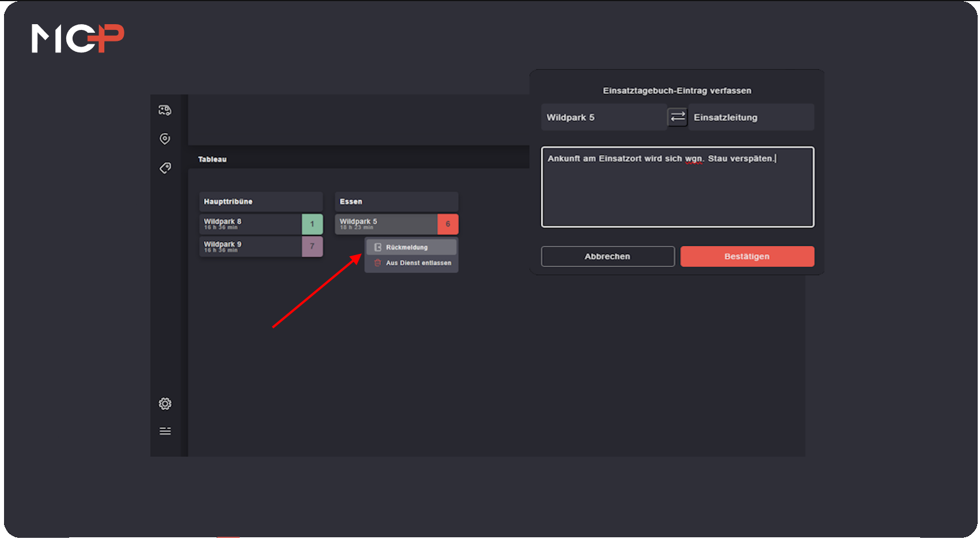Screen dimensions: 980x539
Task: Open the tag icon in sidebar
Action: pyautogui.click(x=165, y=168)
